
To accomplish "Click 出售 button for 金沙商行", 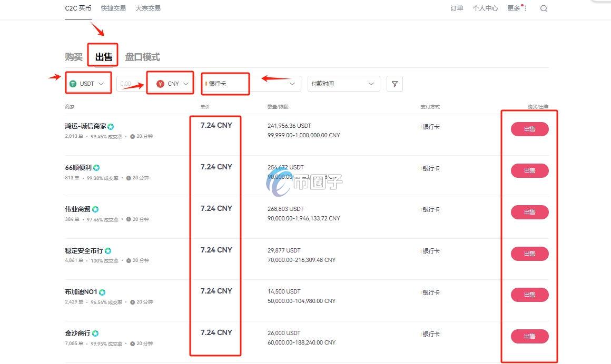I will click(529, 336).
